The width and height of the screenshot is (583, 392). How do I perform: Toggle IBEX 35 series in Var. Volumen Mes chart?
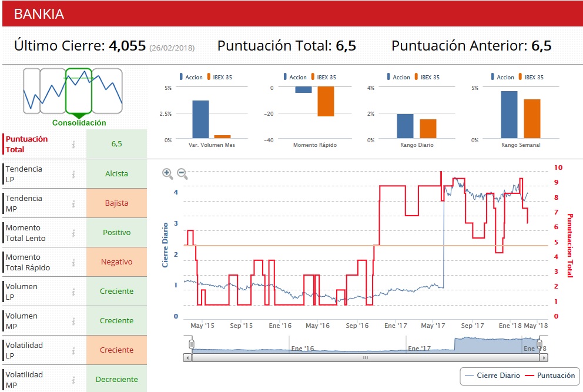click(219, 77)
